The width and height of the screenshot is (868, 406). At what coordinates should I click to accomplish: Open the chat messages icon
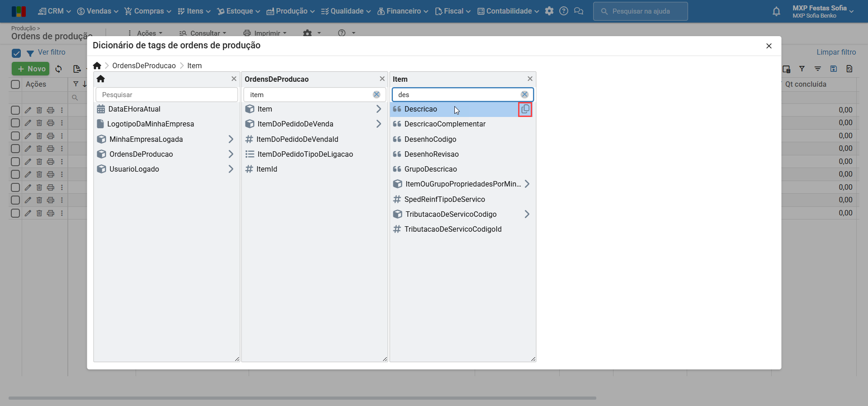click(x=579, y=11)
